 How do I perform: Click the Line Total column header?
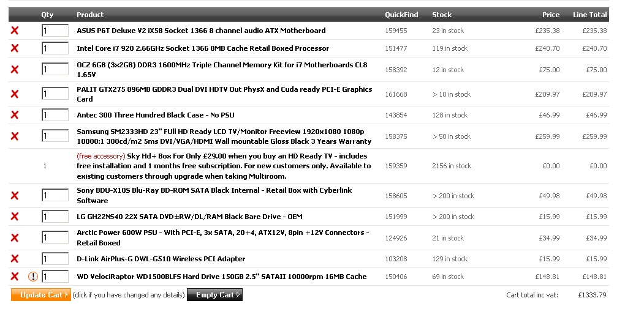590,15
